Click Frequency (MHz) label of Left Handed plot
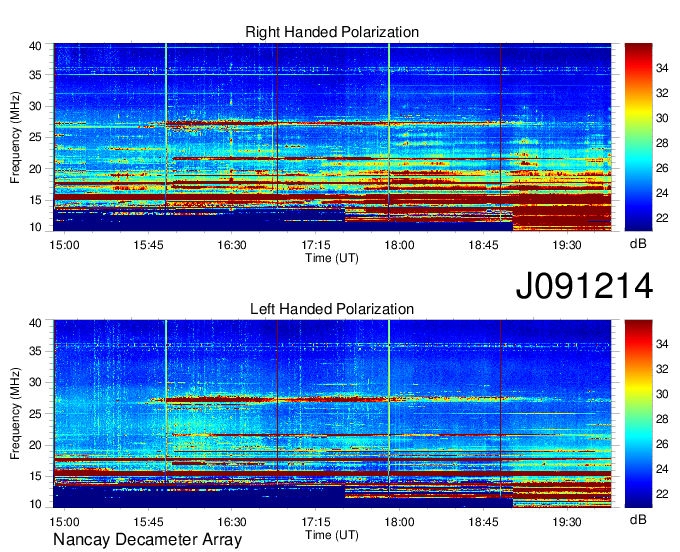This screenshot has height=552, width=680. [15, 414]
